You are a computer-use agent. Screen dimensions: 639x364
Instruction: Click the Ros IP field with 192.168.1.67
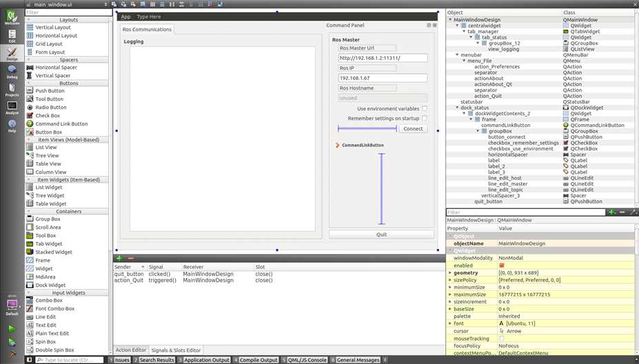[x=383, y=78]
